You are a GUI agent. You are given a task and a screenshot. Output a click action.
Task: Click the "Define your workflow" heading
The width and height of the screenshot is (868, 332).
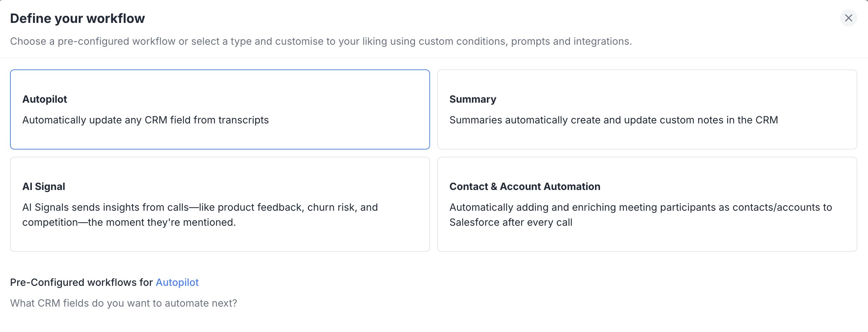click(x=77, y=18)
